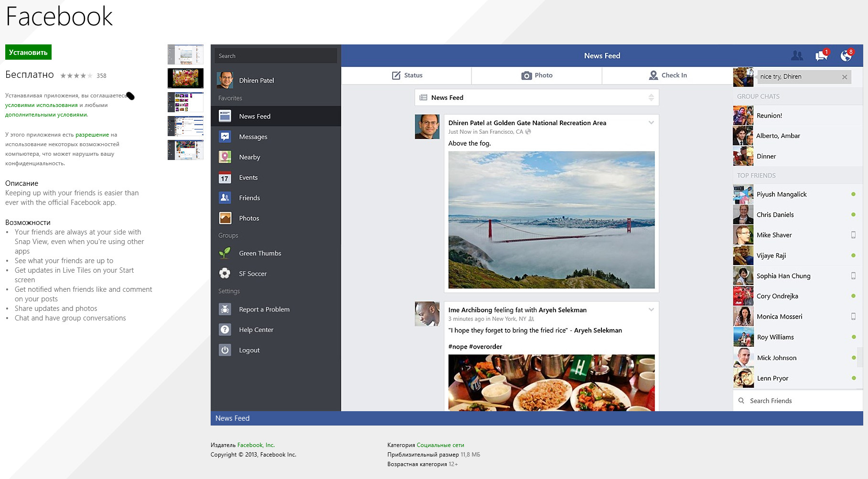
Task: Open Messages in the left sidebar
Action: coord(253,137)
